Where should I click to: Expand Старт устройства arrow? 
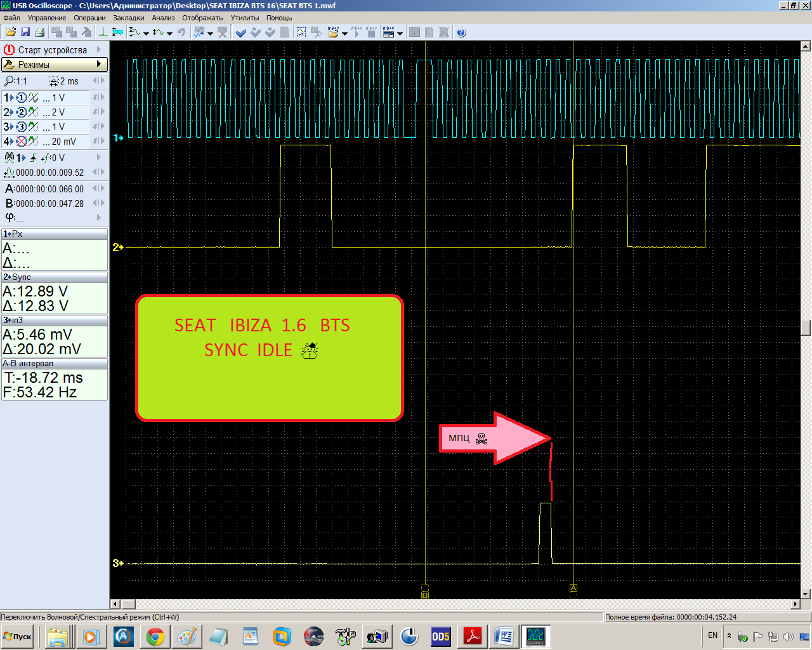pos(99,50)
